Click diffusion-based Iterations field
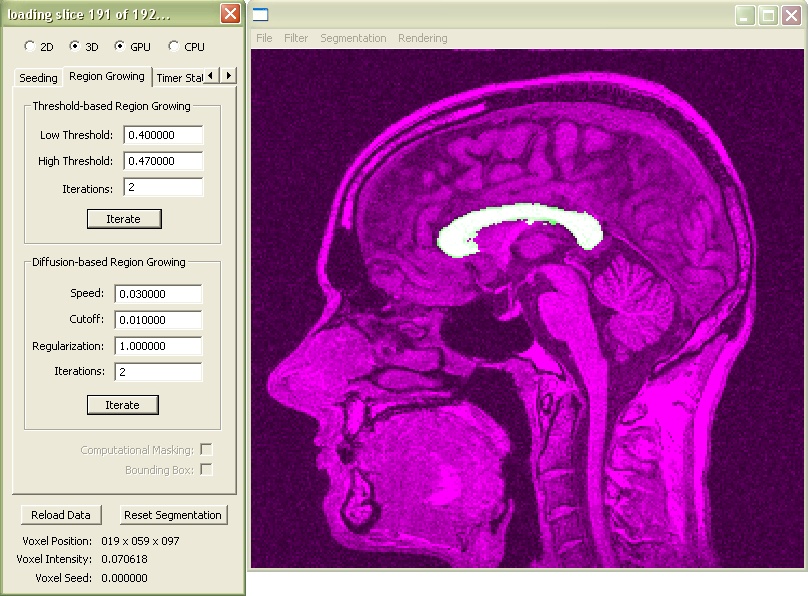 click(158, 372)
